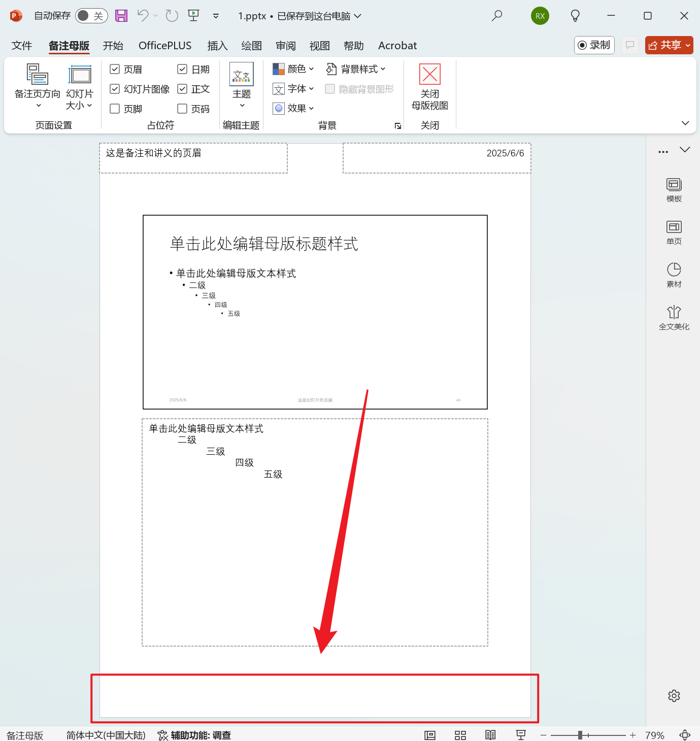This screenshot has height=741, width=700.
Task: Switch to slide sorter view icon
Action: click(x=460, y=735)
